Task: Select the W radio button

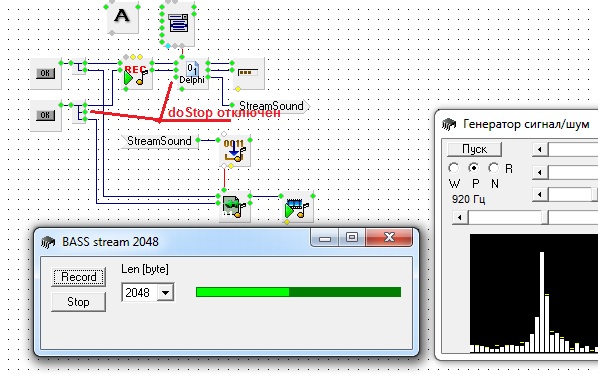Action: 454,168
